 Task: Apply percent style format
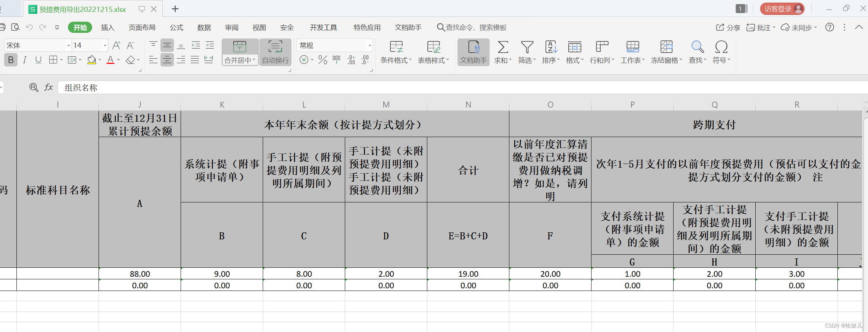click(x=323, y=60)
